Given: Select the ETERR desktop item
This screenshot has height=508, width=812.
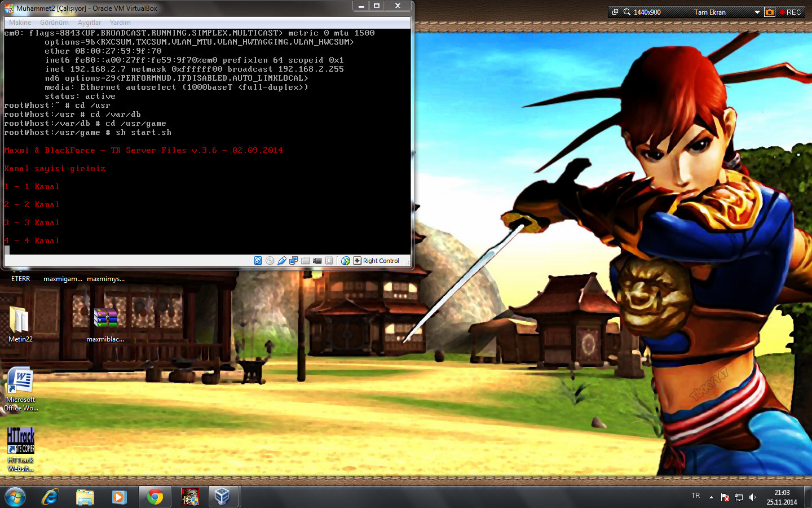Looking at the screenshot, I should [x=21, y=279].
